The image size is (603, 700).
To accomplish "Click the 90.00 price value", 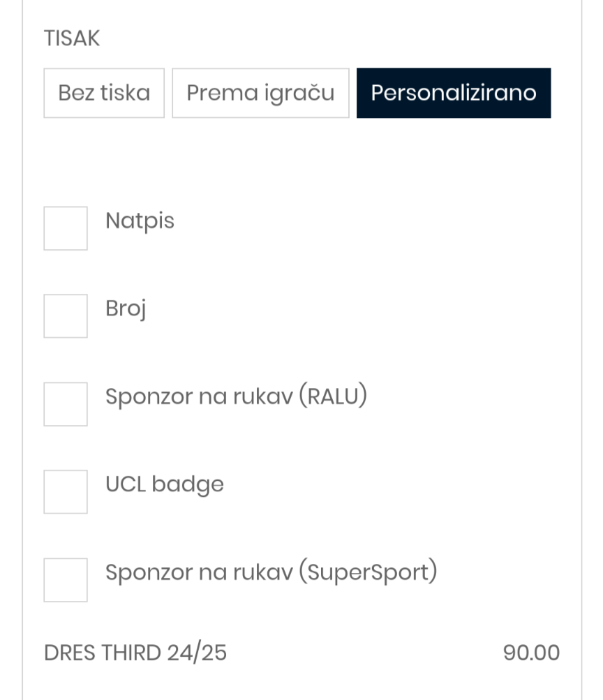I will pos(531,653).
